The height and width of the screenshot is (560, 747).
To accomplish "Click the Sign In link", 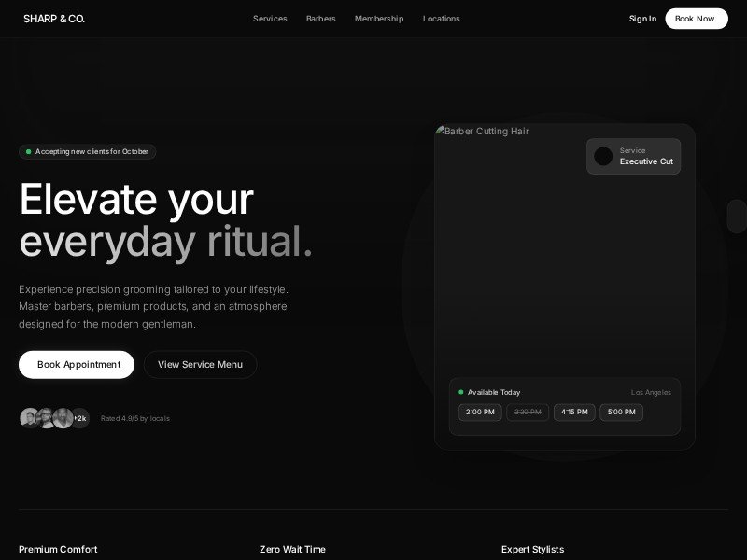I will coord(642,19).
